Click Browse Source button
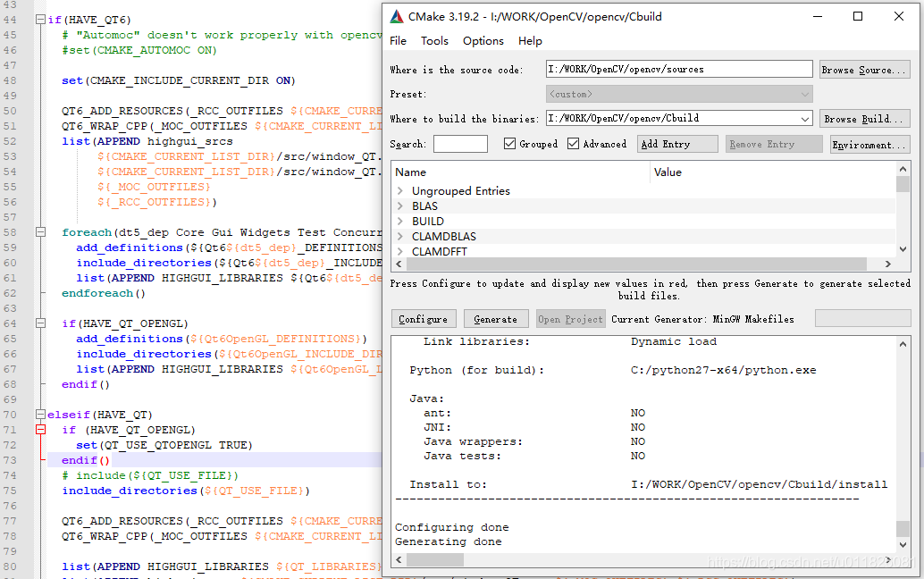This screenshot has width=924, height=579. tap(863, 70)
